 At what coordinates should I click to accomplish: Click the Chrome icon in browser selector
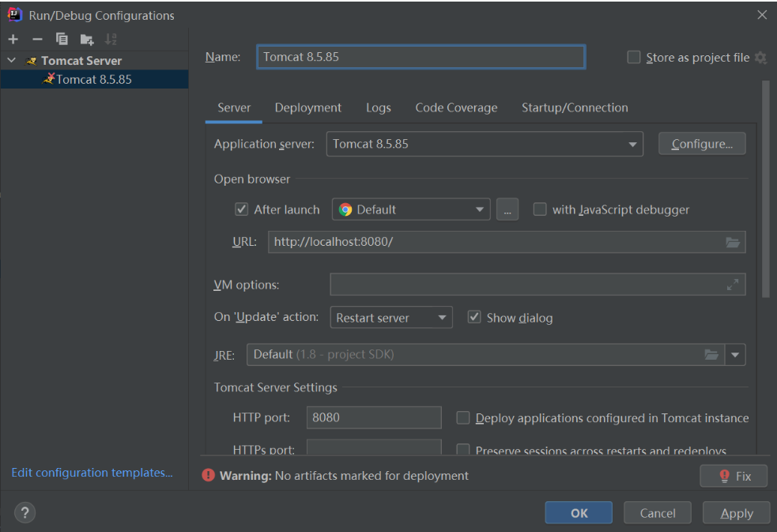pyautogui.click(x=345, y=209)
